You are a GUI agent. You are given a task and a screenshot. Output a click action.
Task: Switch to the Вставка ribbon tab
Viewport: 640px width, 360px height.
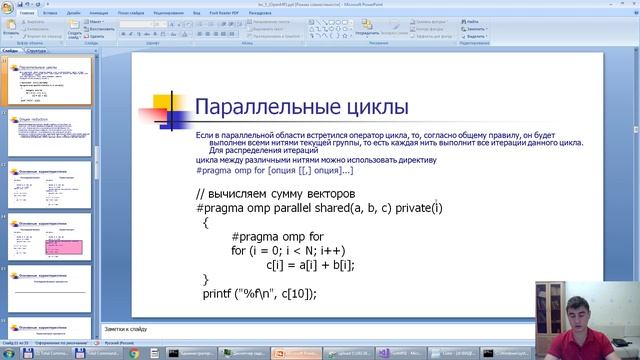tap(50, 13)
